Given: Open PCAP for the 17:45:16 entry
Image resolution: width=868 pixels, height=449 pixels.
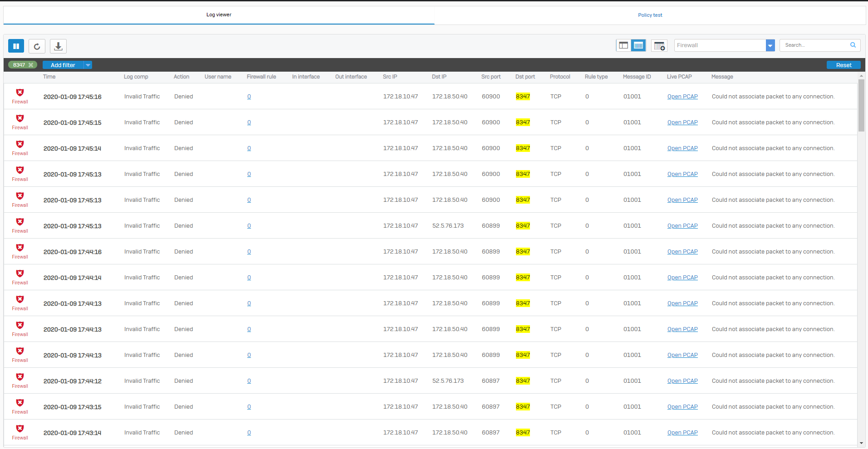Looking at the screenshot, I should (682, 97).
